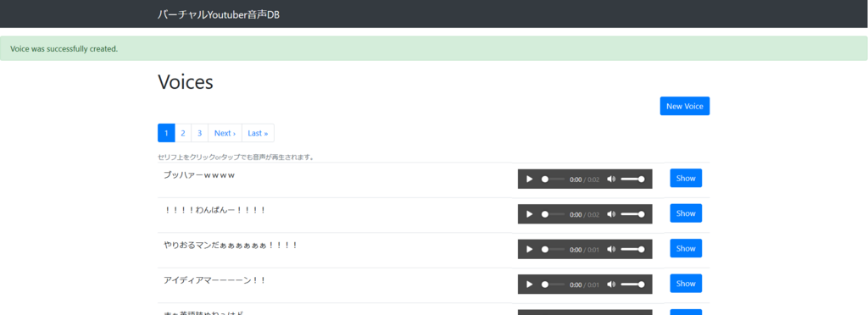Image resolution: width=868 pixels, height=315 pixels.
Task: Jump to Last page
Action: [258, 133]
